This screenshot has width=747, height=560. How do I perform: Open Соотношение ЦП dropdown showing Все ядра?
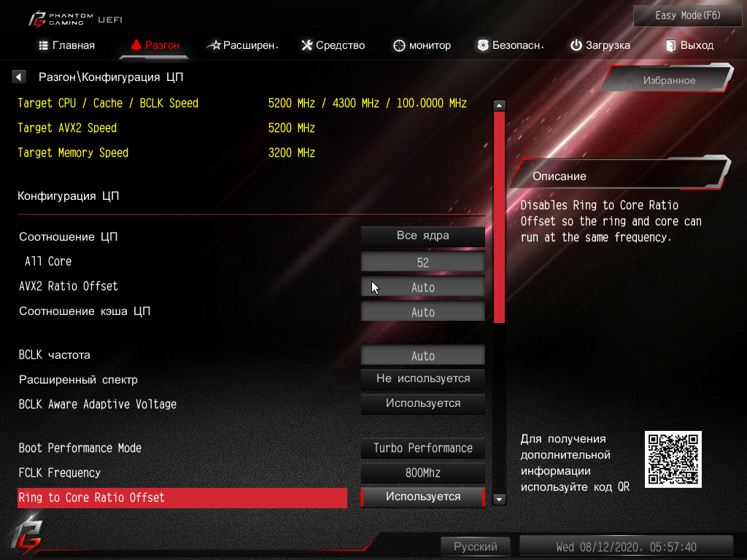coord(423,236)
